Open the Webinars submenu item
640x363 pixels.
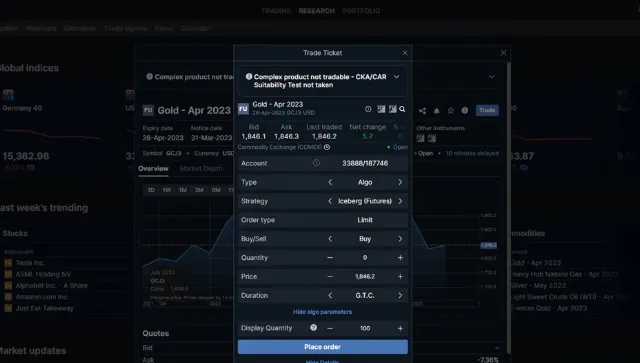click(x=41, y=29)
